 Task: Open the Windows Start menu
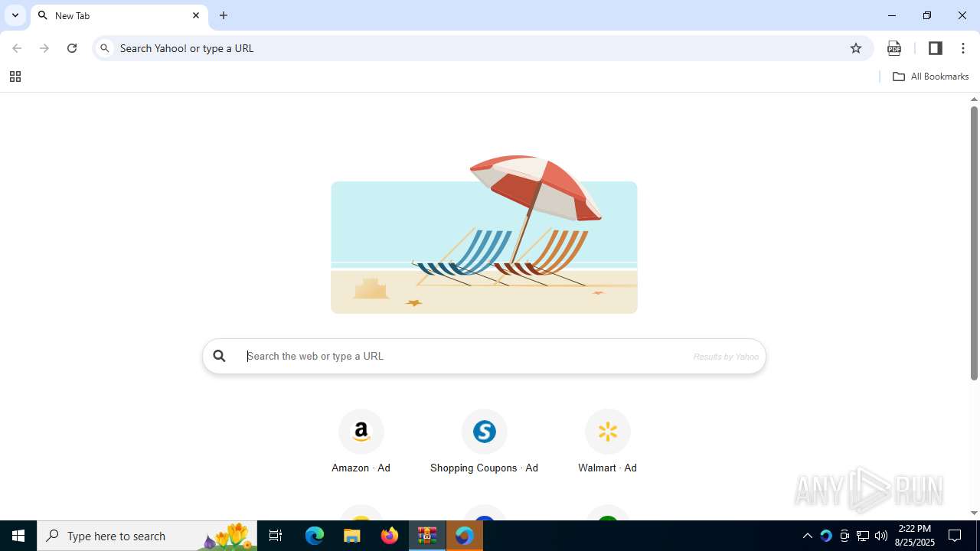18,536
